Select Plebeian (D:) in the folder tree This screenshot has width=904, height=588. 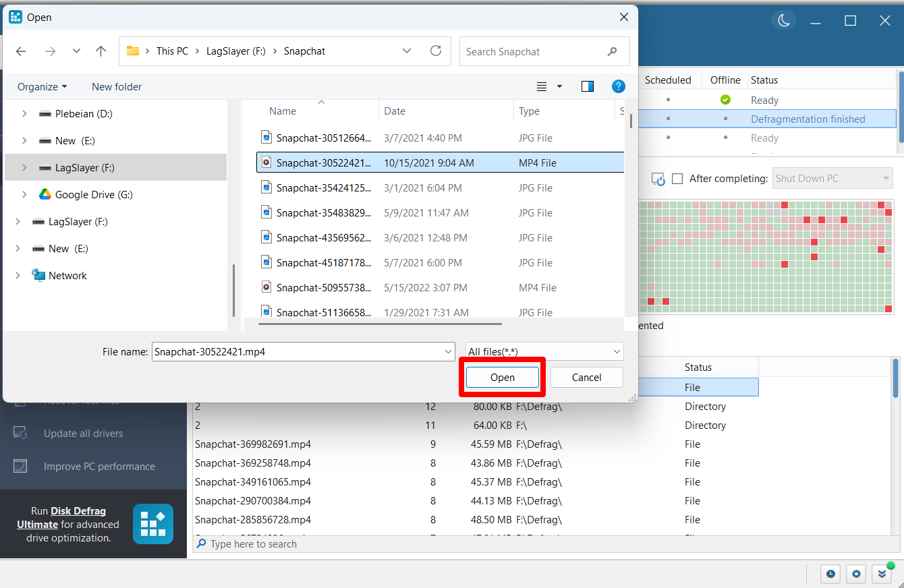click(84, 114)
